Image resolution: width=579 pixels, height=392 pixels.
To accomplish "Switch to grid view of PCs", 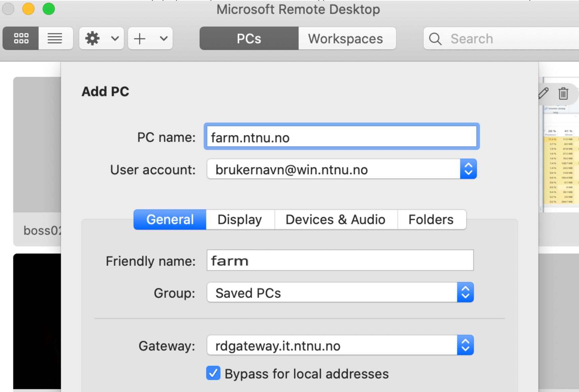I will [21, 38].
